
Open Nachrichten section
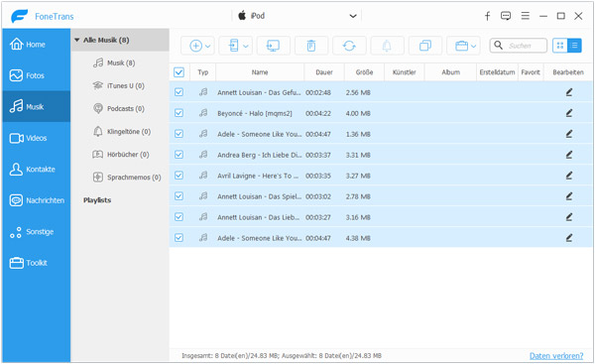pos(36,200)
